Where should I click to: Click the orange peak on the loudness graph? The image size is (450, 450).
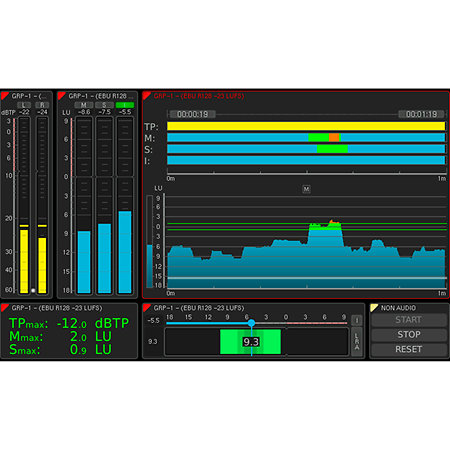click(333, 222)
